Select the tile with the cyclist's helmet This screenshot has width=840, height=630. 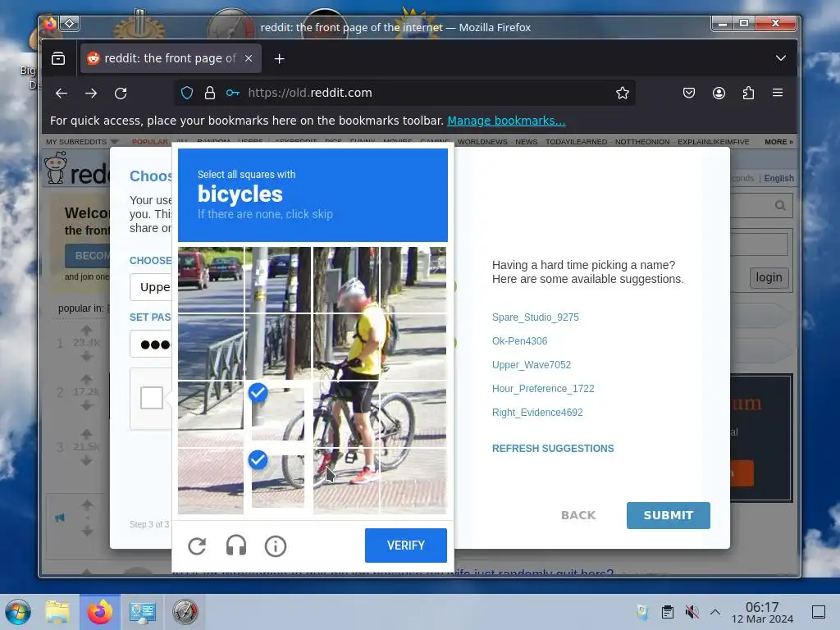[x=345, y=280]
